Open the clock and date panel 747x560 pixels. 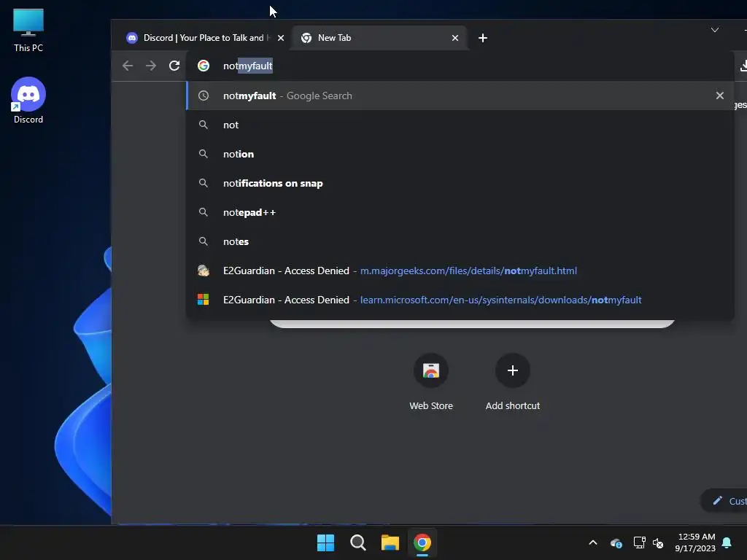pos(695,542)
